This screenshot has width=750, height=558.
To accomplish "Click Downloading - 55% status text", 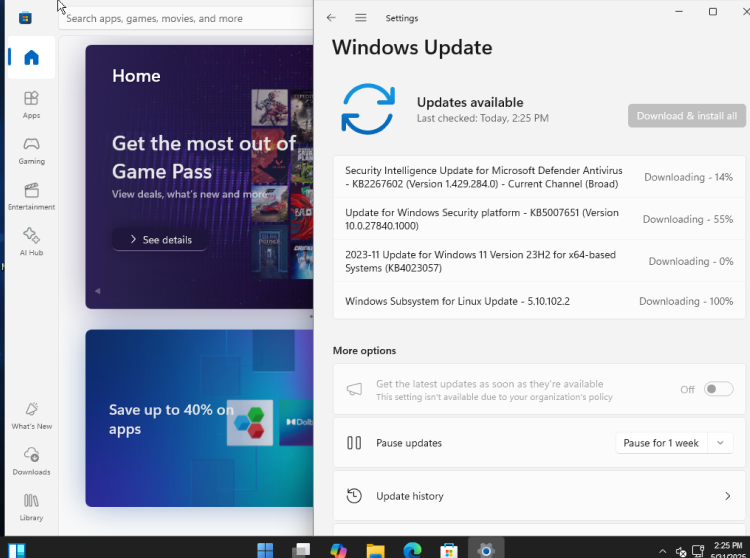I will [x=687, y=219].
